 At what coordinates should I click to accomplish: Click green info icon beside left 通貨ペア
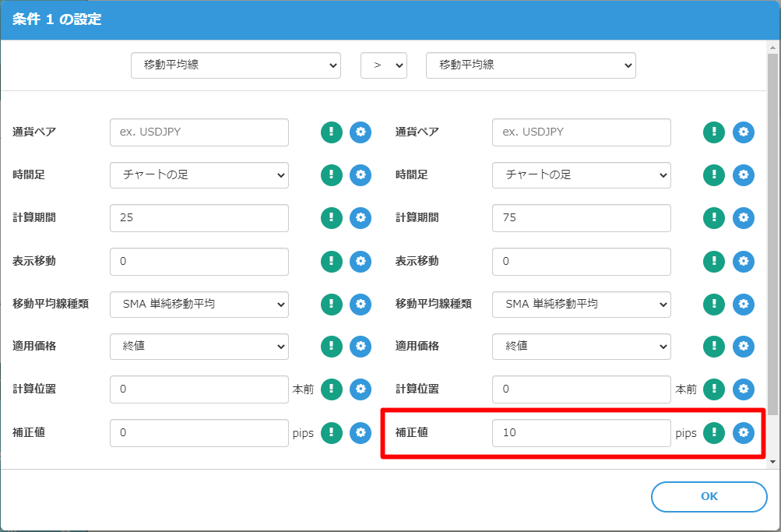tap(332, 132)
